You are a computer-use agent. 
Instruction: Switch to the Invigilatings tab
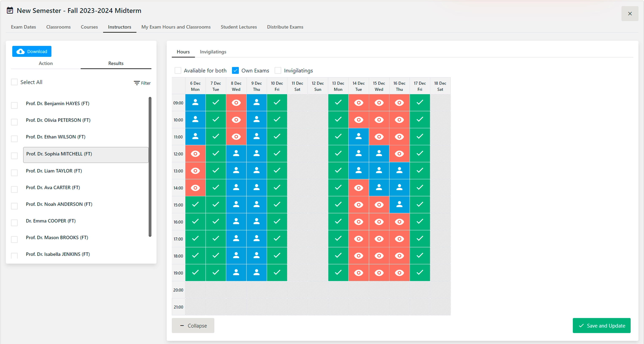[213, 52]
